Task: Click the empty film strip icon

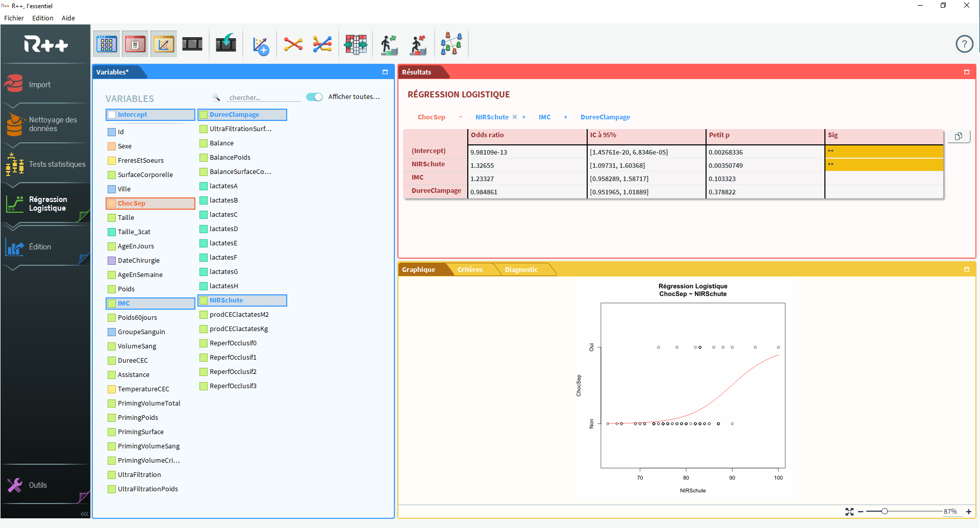Action: tap(192, 44)
